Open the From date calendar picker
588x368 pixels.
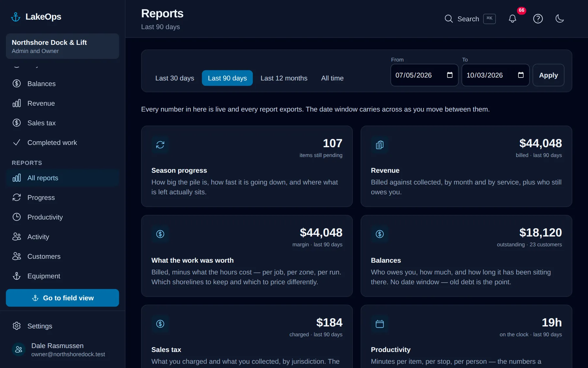coord(450,75)
